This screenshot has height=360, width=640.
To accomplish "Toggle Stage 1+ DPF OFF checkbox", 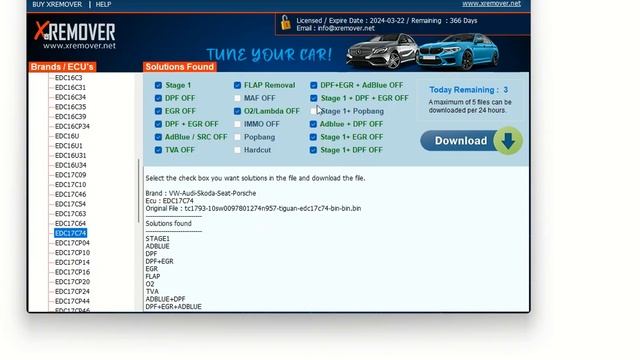I will pyautogui.click(x=313, y=150).
